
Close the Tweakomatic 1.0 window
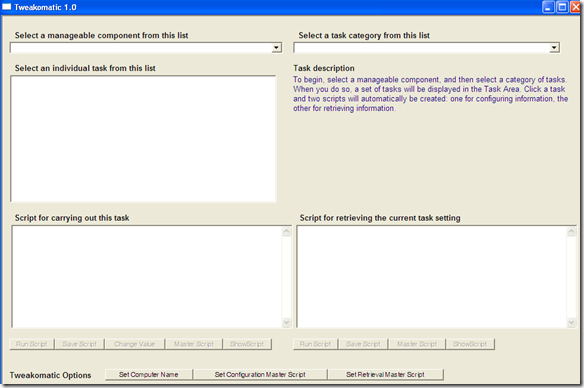click(x=576, y=7)
